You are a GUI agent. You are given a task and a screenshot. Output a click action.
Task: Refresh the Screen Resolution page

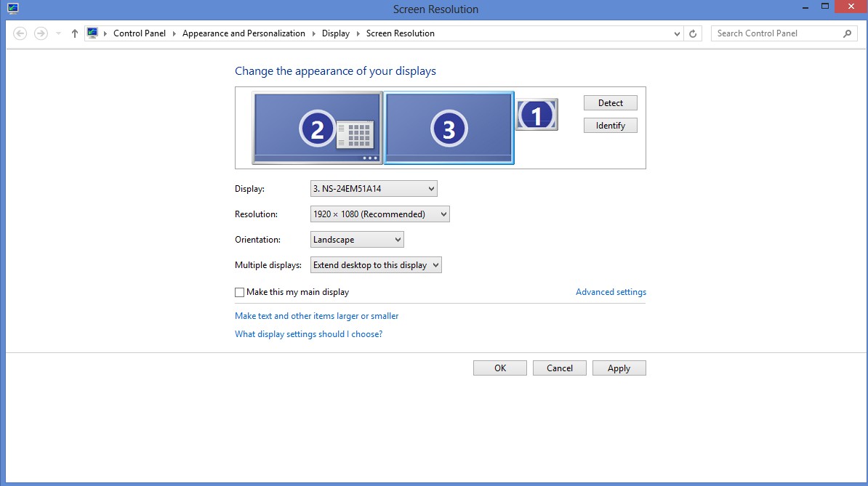coord(693,33)
